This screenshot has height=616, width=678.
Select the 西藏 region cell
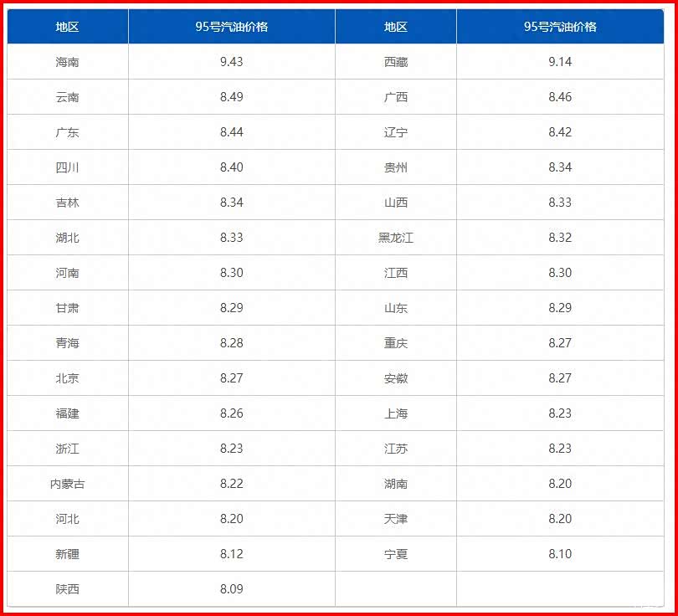pyautogui.click(x=395, y=62)
